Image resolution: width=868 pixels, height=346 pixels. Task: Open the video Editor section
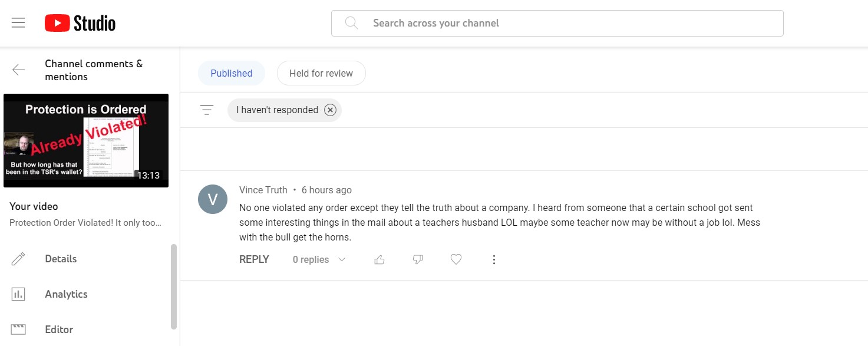59,329
